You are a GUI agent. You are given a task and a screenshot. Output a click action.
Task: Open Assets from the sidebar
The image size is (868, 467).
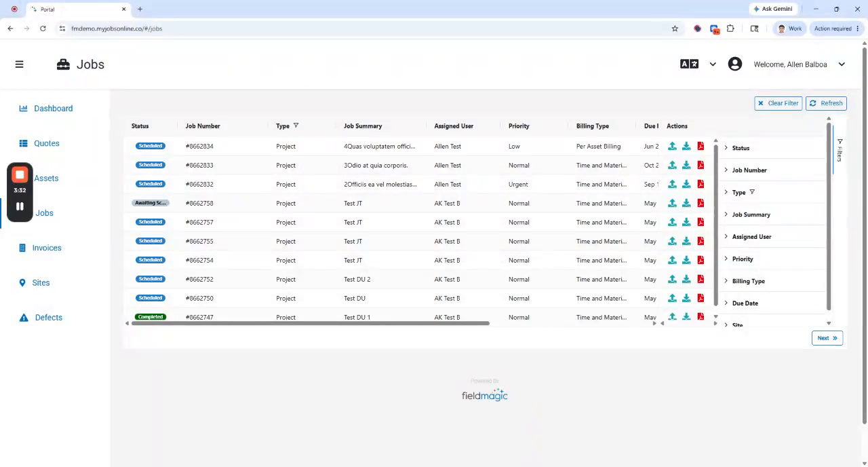[x=46, y=178]
